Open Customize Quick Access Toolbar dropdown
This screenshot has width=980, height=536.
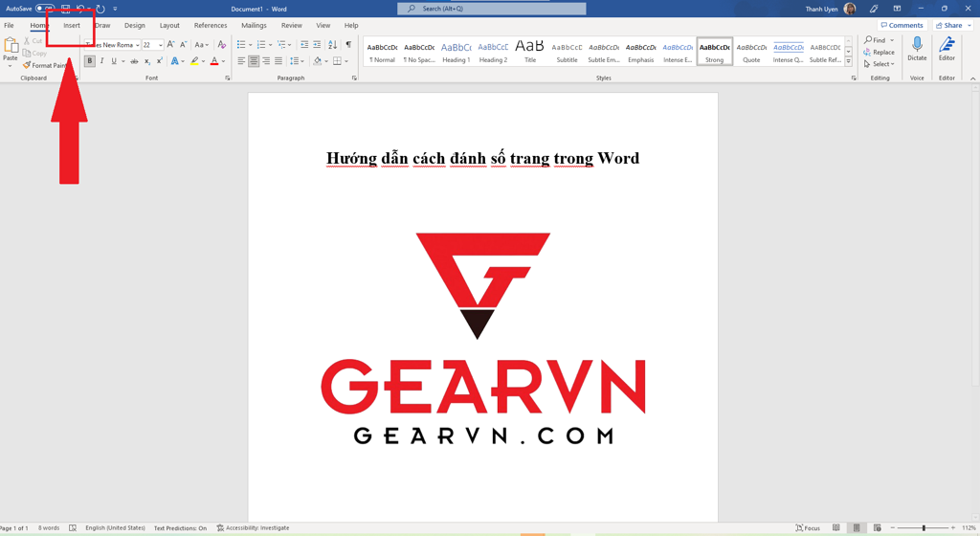[x=115, y=9]
